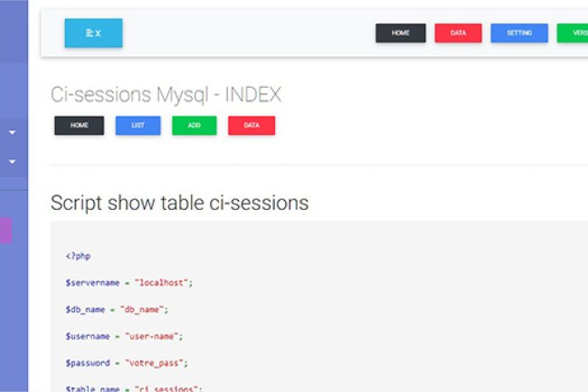Click the green button at top-right edge

[x=573, y=33]
